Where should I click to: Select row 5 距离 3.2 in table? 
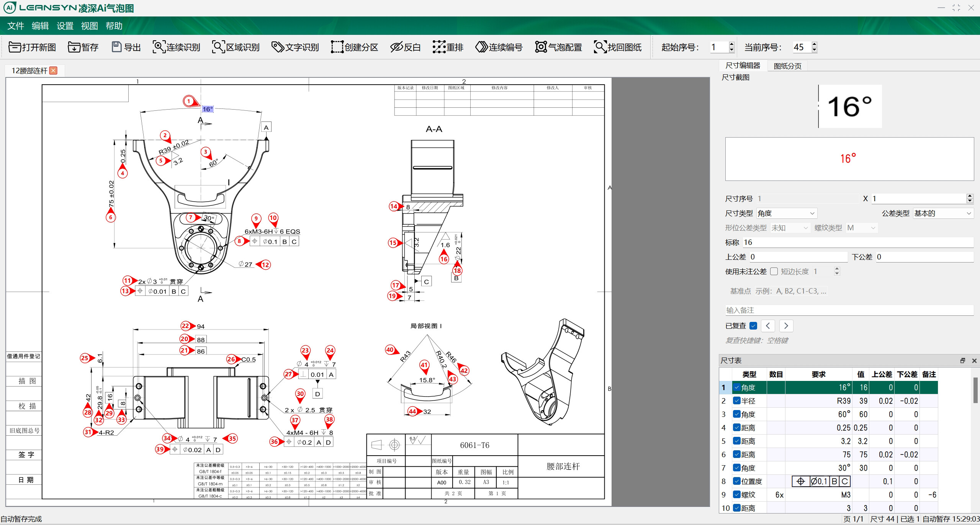(828, 441)
